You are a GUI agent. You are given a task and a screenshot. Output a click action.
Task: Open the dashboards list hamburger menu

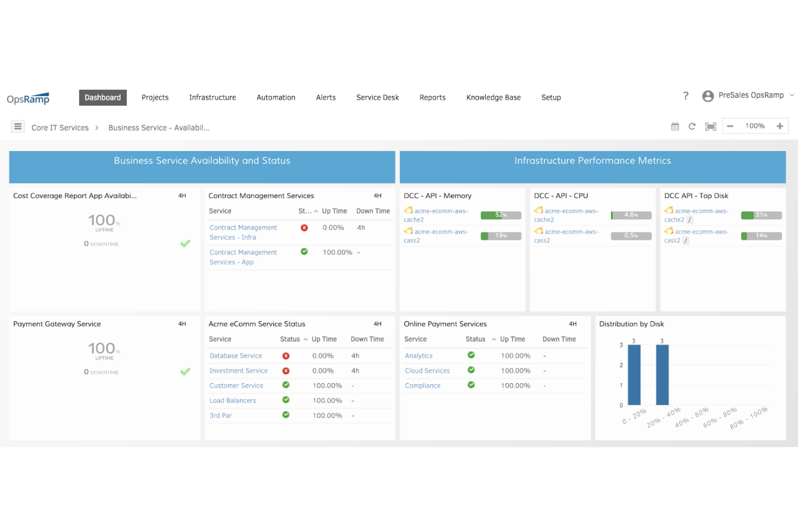(x=18, y=126)
